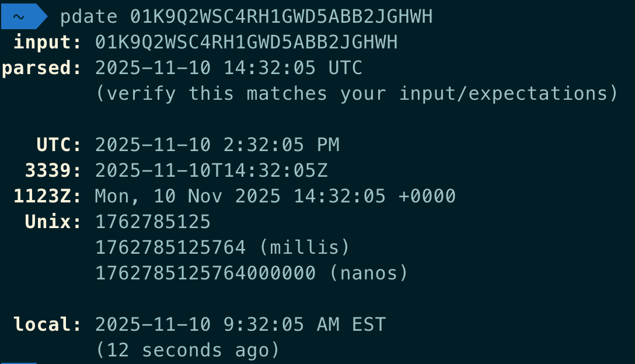
Task: Click the Unix millis timestamp value
Action: (x=170, y=247)
